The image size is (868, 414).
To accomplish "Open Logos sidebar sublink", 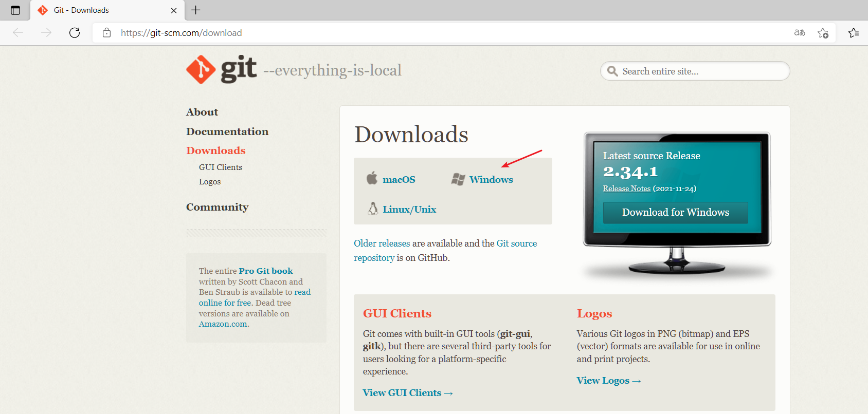I will (210, 182).
